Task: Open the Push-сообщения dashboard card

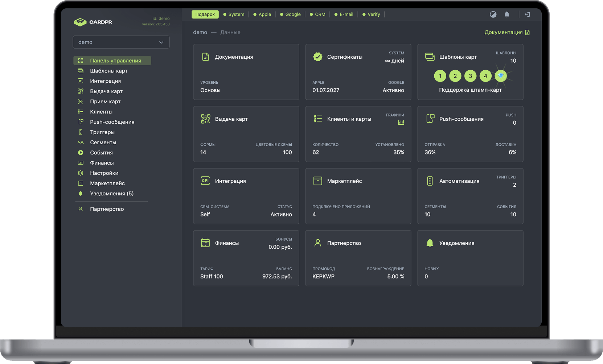Action: pos(471,134)
